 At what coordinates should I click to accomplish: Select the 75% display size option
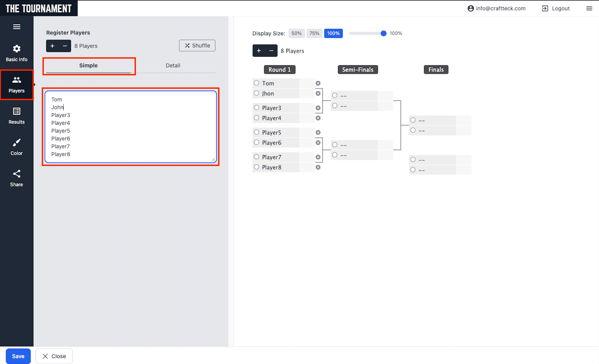click(x=314, y=33)
